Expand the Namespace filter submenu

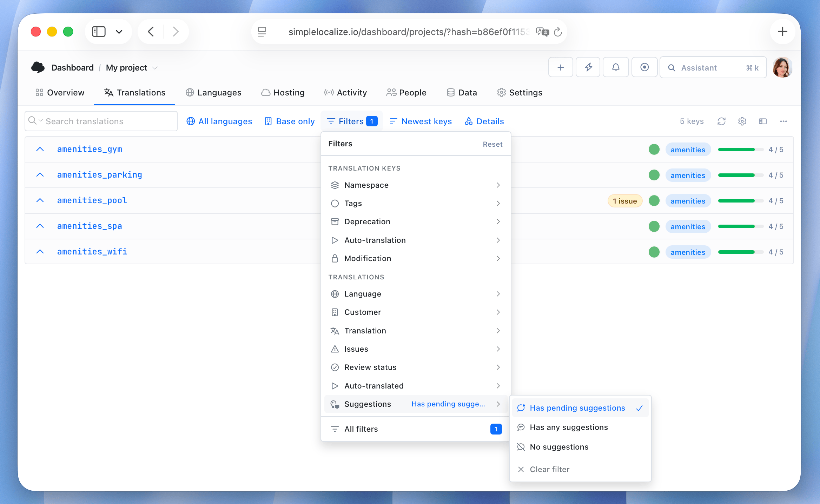click(x=415, y=185)
